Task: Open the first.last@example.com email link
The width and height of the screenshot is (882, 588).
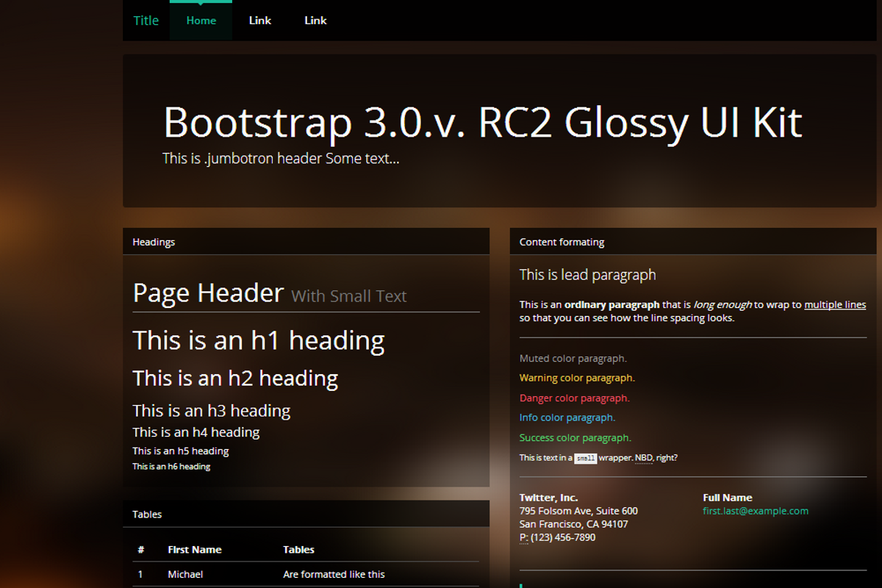Action: pyautogui.click(x=756, y=510)
